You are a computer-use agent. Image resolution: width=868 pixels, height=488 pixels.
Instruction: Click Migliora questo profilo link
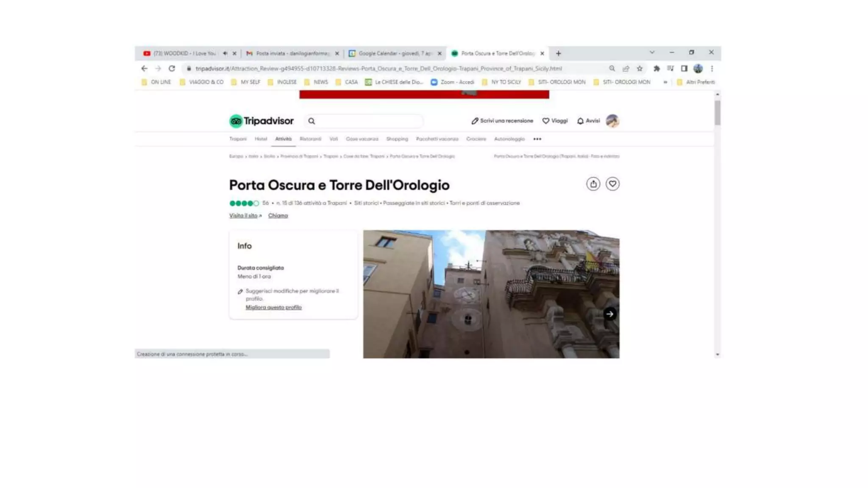click(273, 308)
